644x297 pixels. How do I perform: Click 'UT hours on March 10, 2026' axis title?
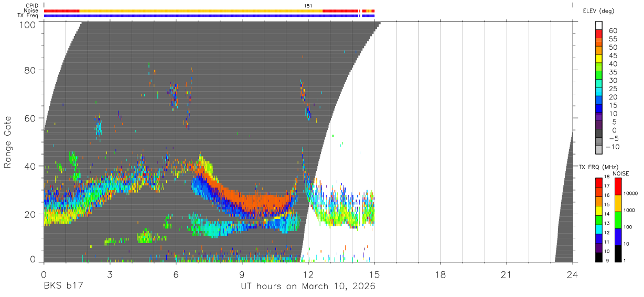pos(308,287)
